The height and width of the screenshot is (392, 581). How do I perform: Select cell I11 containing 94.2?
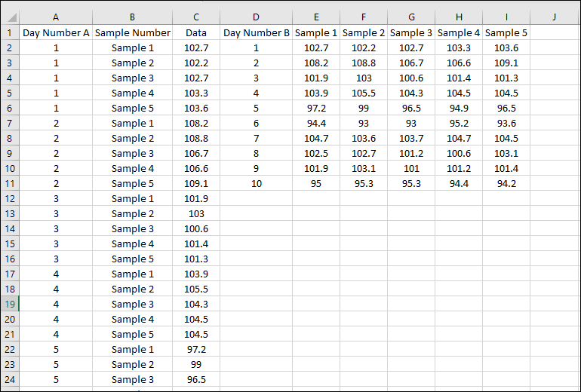[506, 183]
